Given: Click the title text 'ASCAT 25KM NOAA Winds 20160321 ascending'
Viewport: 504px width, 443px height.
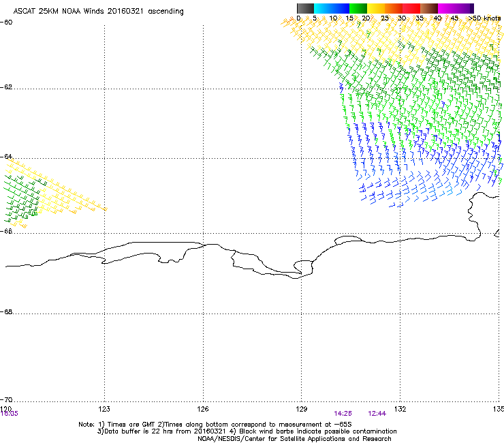Looking at the screenshot, I should 98,12.
